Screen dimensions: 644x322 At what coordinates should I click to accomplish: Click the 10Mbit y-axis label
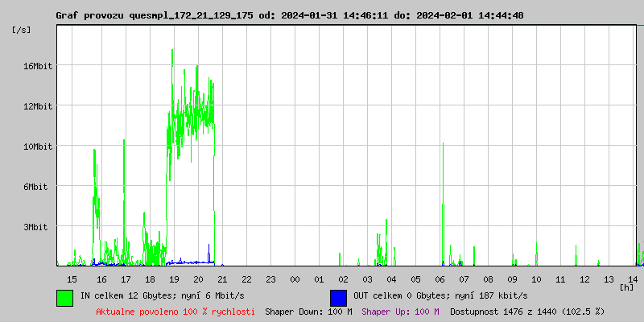(x=38, y=147)
